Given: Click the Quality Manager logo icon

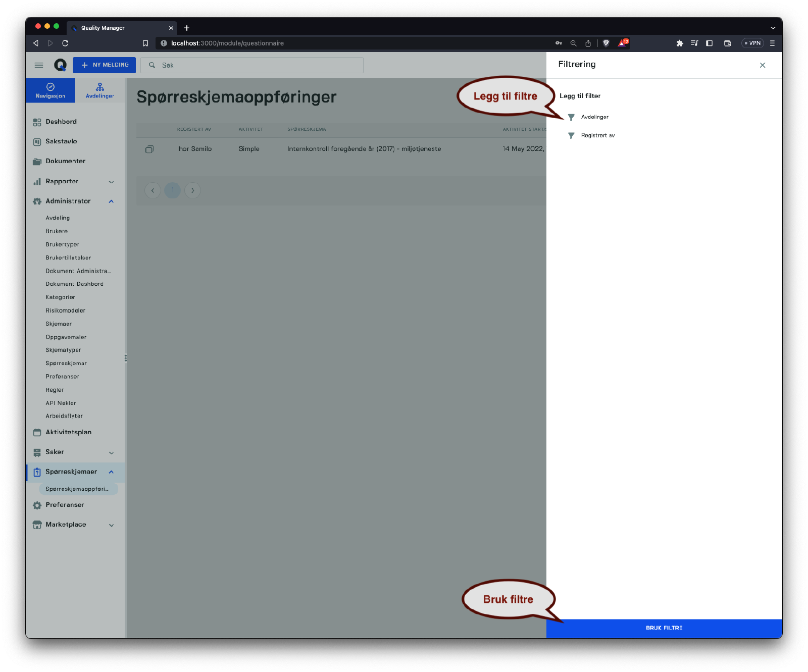Looking at the screenshot, I should 60,65.
